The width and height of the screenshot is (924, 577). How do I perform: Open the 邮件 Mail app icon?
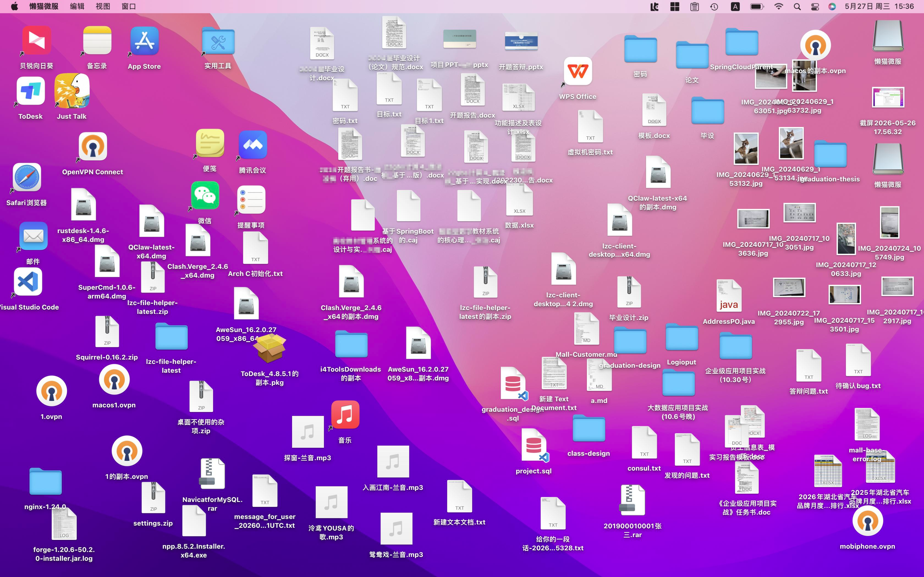point(33,236)
